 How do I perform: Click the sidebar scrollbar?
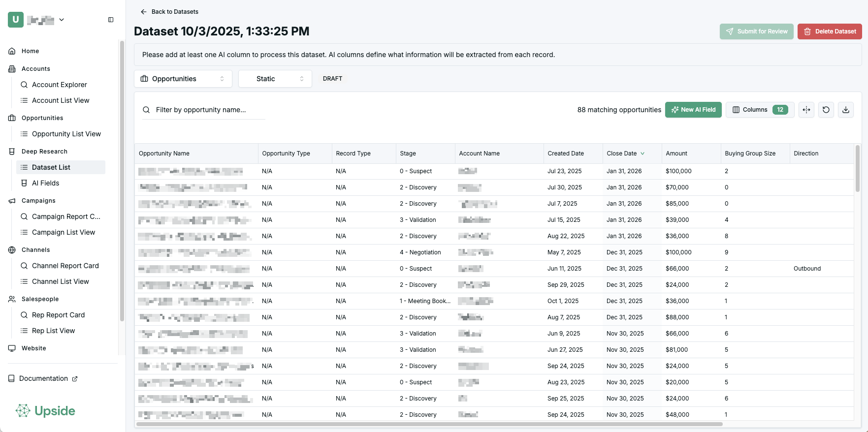[x=122, y=181]
